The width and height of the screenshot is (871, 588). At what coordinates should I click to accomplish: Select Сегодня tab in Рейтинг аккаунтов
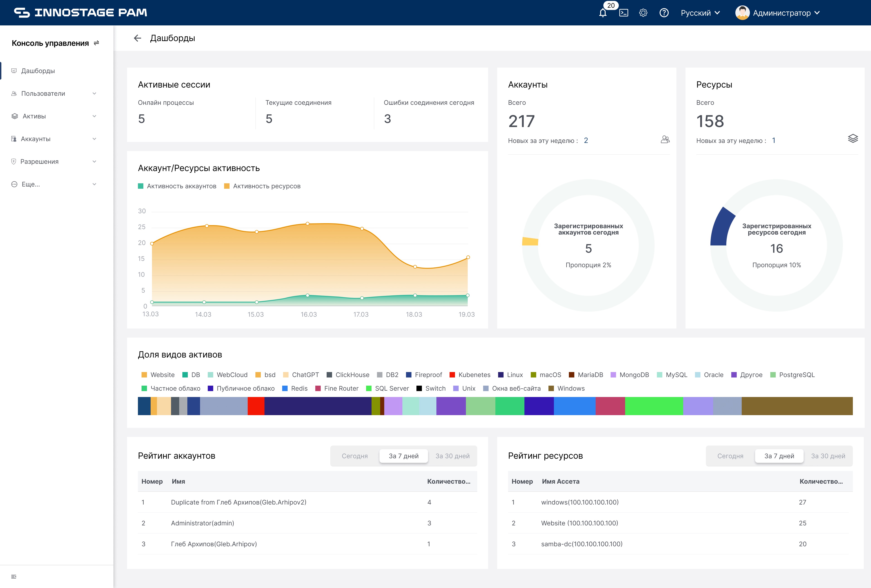pos(355,456)
